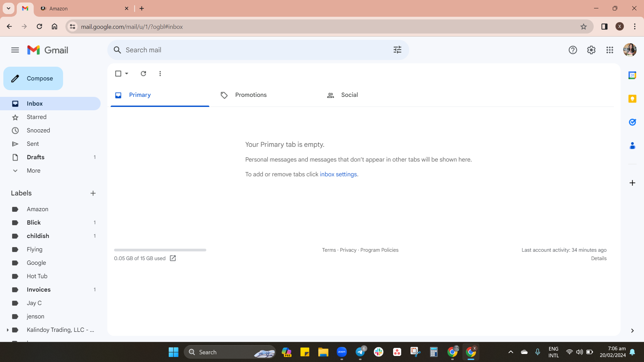Image resolution: width=644 pixels, height=362 pixels.
Task: Open Gmail Support help icon
Action: tap(573, 50)
